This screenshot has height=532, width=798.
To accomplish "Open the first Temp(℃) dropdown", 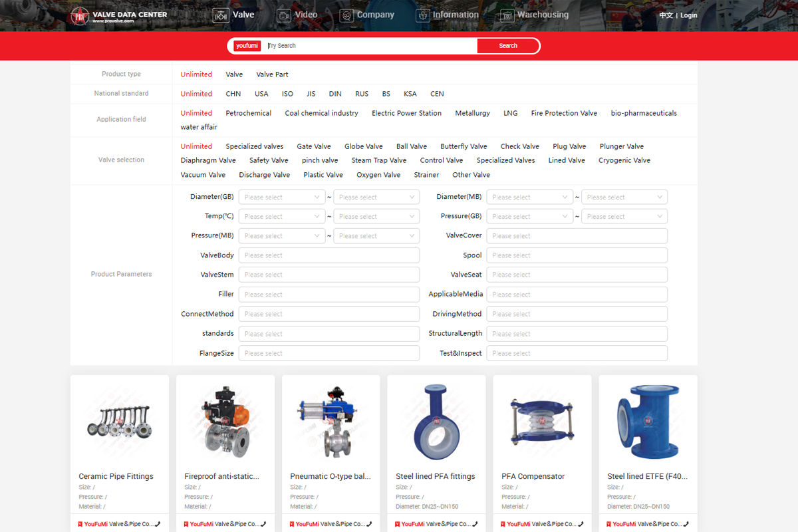I will [281, 216].
